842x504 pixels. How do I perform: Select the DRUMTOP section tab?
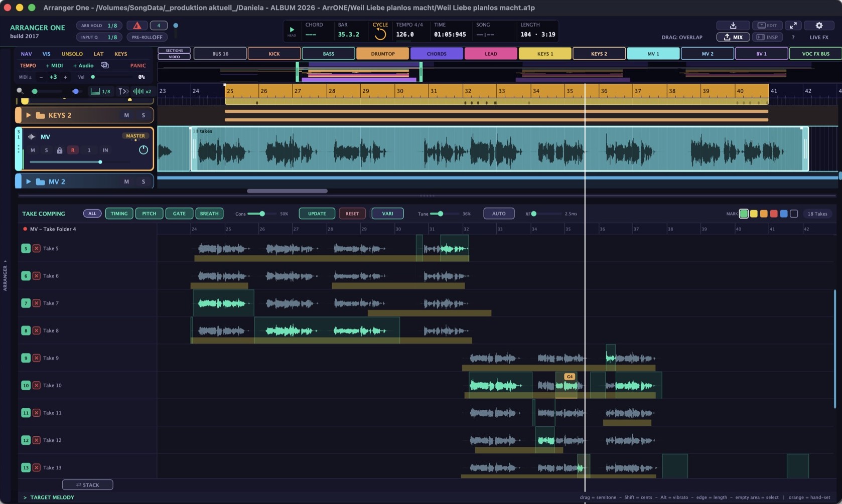383,54
